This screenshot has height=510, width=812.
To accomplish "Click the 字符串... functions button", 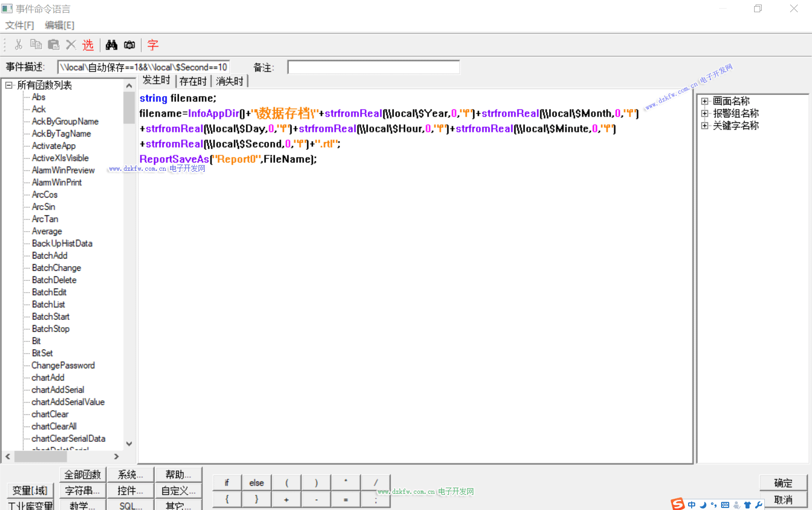I will click(83, 491).
